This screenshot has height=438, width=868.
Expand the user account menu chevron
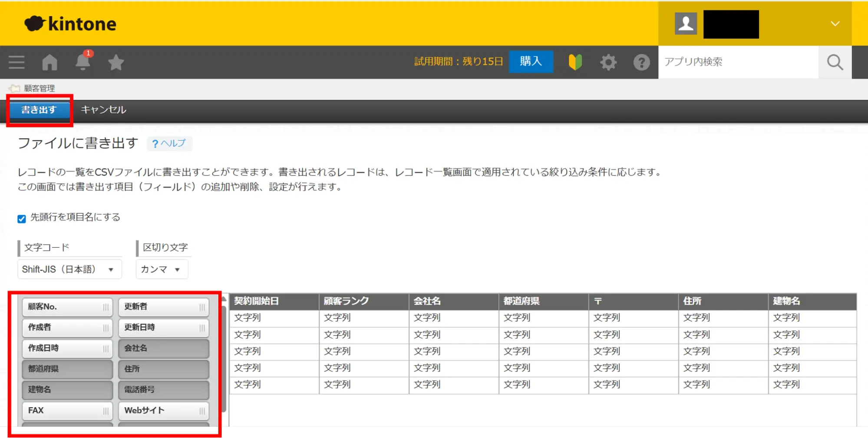click(x=835, y=23)
